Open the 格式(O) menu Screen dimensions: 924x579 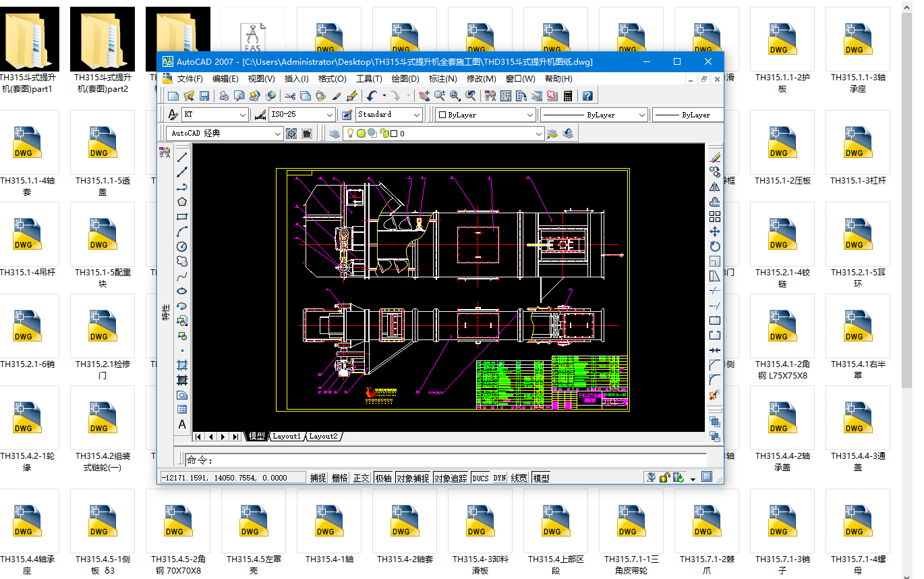tap(333, 79)
